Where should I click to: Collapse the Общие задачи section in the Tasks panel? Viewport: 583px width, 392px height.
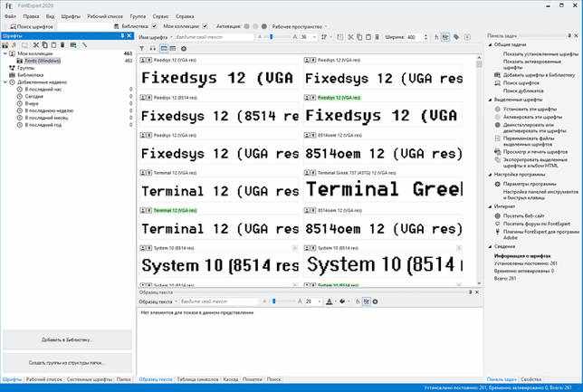point(490,44)
